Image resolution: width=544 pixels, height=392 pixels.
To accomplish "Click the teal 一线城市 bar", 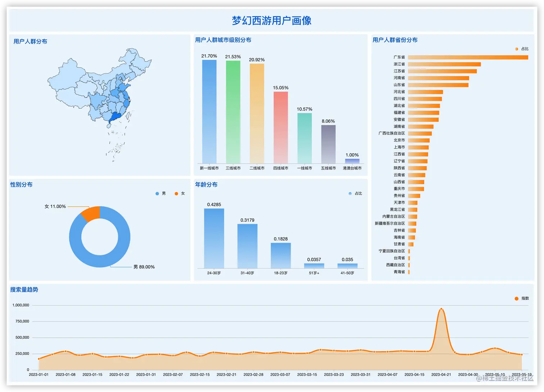I will [304, 138].
